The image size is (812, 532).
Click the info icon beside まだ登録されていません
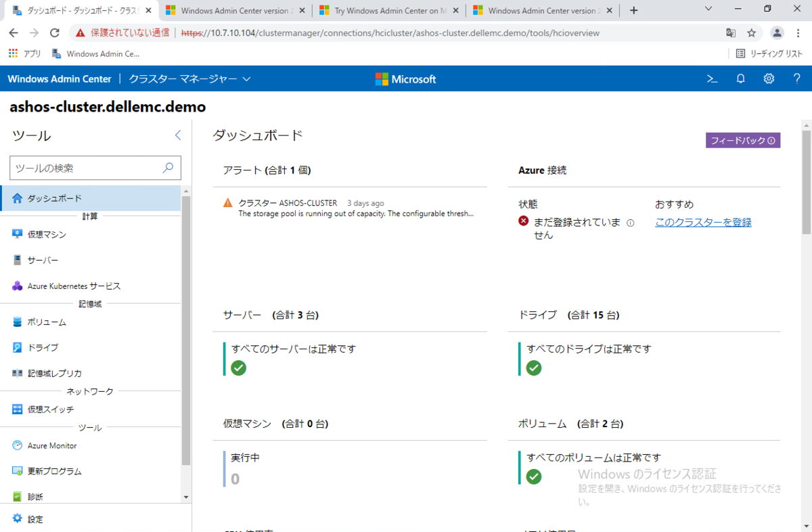click(630, 223)
